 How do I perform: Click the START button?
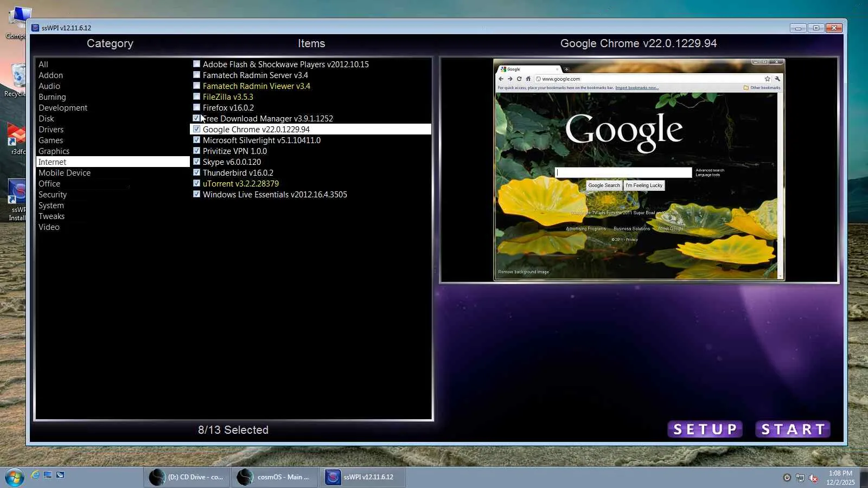point(793,429)
